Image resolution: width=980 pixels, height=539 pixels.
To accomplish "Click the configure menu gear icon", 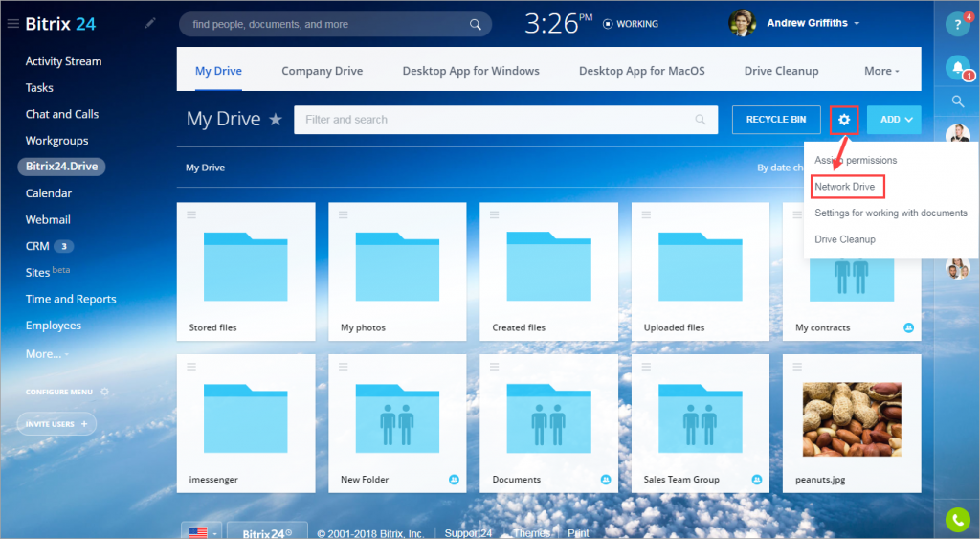I will tap(104, 392).
